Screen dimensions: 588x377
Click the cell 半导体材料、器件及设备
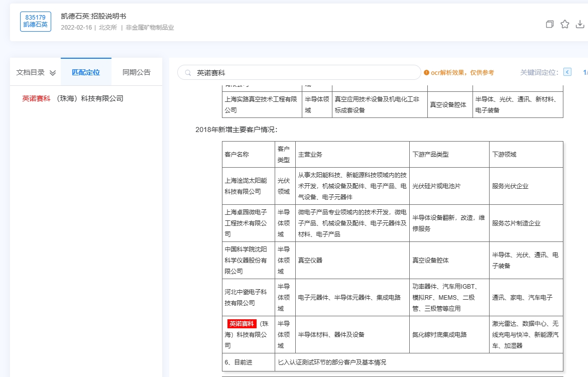pos(352,334)
